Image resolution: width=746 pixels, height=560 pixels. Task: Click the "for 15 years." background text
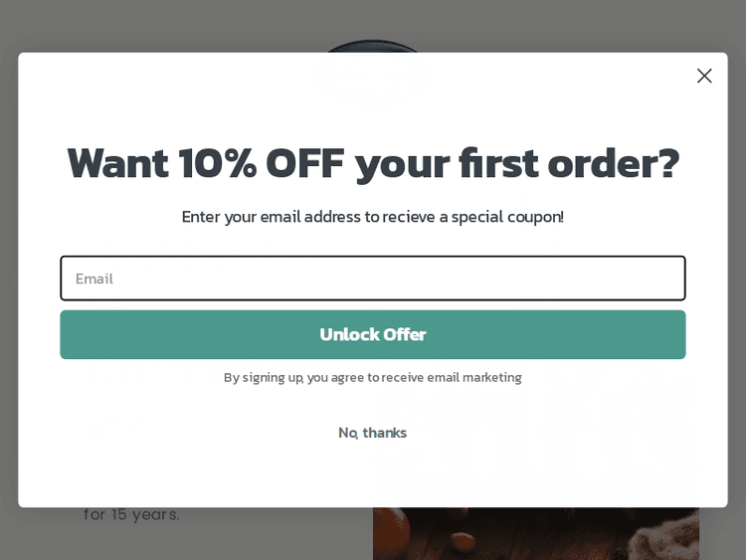coord(131,515)
